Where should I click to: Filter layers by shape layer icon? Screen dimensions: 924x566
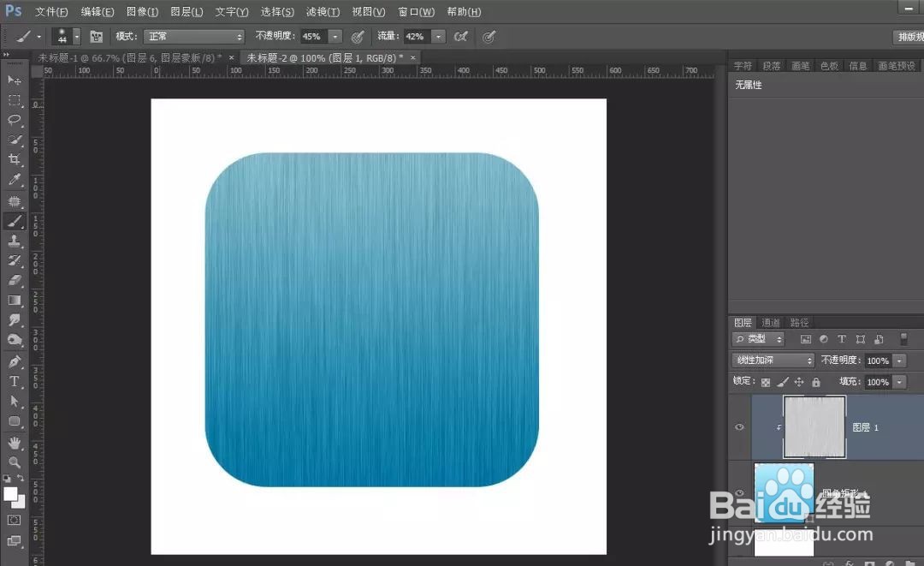(x=861, y=339)
